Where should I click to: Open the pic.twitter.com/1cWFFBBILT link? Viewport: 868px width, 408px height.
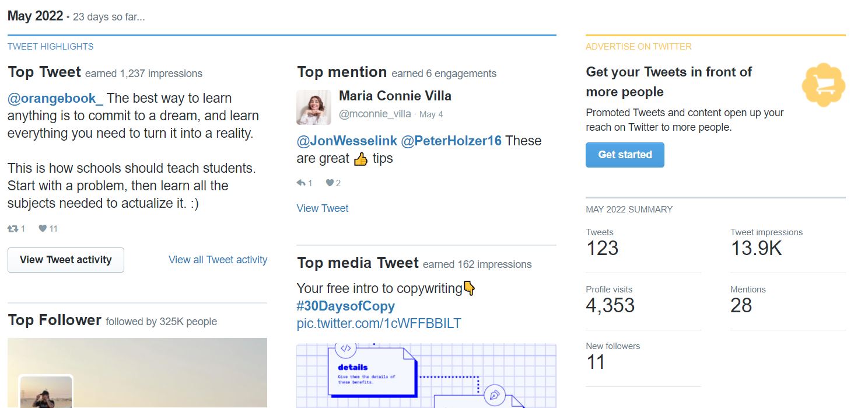coord(379,323)
